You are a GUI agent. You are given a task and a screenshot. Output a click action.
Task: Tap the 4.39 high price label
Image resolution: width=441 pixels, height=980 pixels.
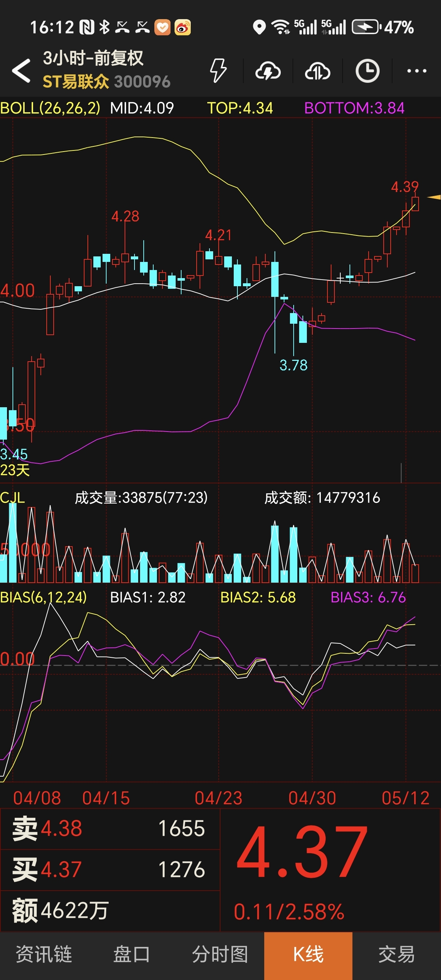coord(405,187)
